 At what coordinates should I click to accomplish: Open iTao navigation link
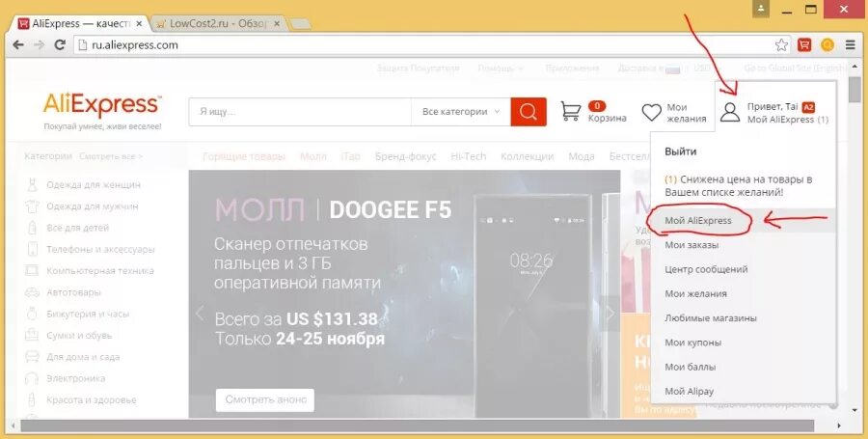(x=350, y=156)
